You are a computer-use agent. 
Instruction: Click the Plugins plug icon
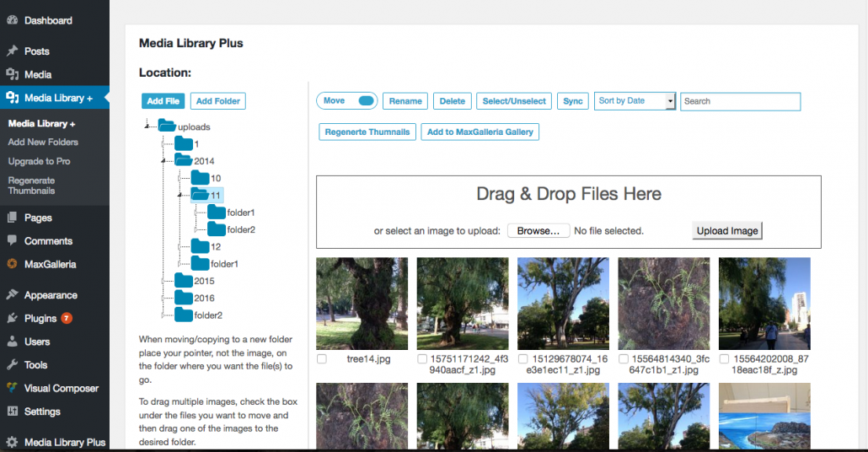[12, 318]
